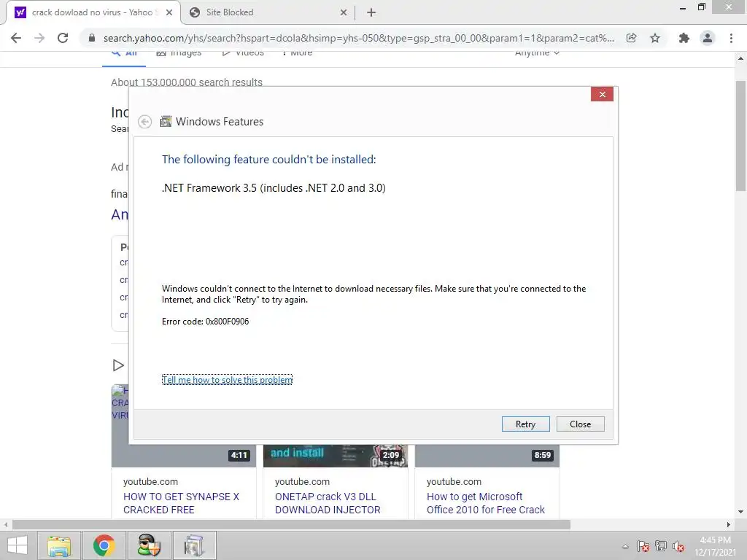747x560 pixels.
Task: Open the Windows Start button
Action: point(18,545)
